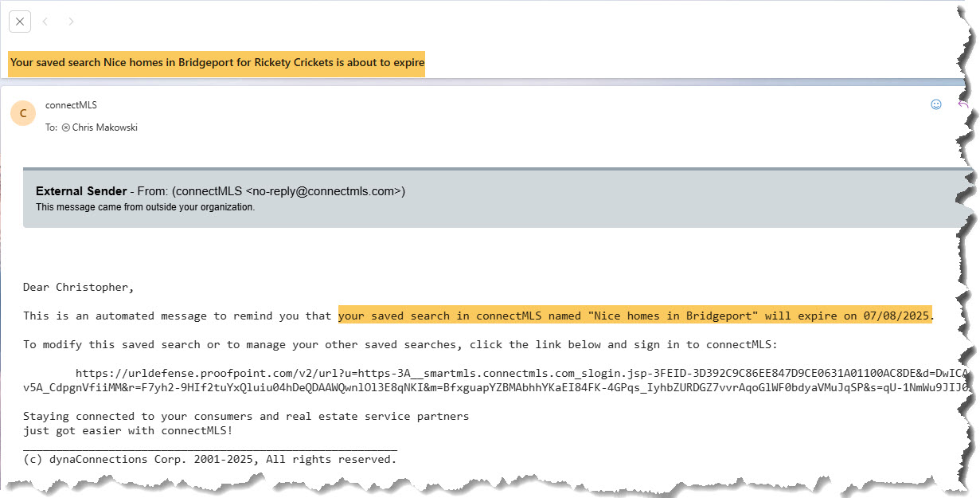The width and height of the screenshot is (980, 498).
Task: Click the "Dear Christopher," greeting
Action: pos(79,287)
